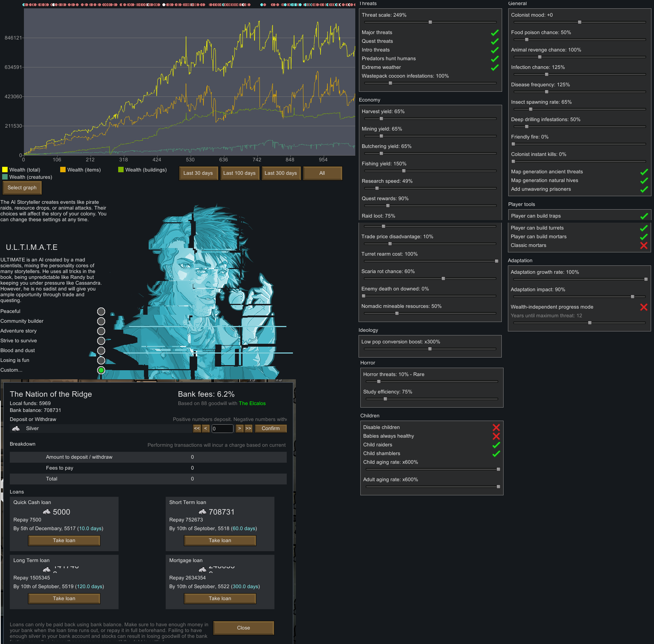Select the Peaceful difficulty radio button
The width and height of the screenshot is (654, 644).
coord(101,311)
